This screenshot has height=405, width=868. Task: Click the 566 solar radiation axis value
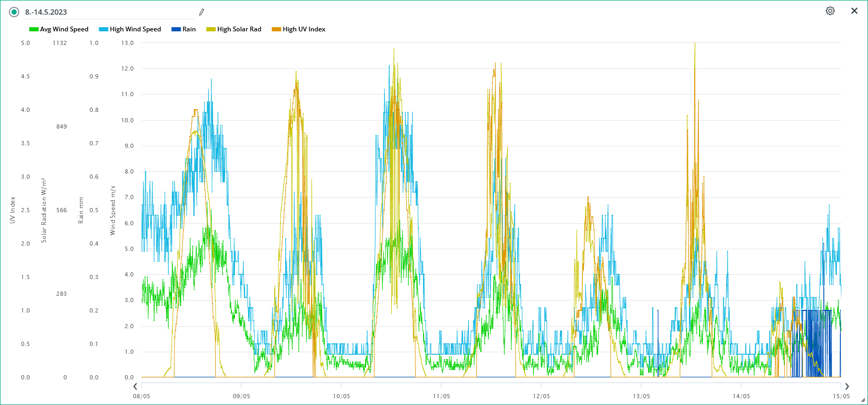coord(62,210)
